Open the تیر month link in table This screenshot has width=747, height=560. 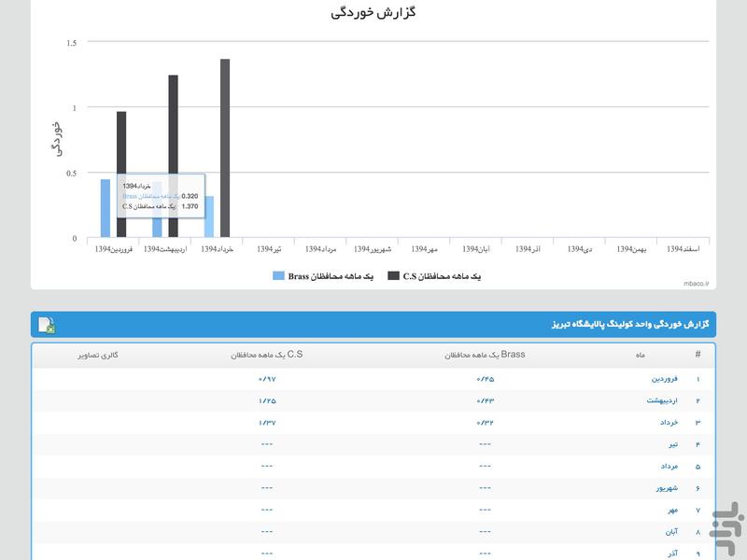[672, 445]
